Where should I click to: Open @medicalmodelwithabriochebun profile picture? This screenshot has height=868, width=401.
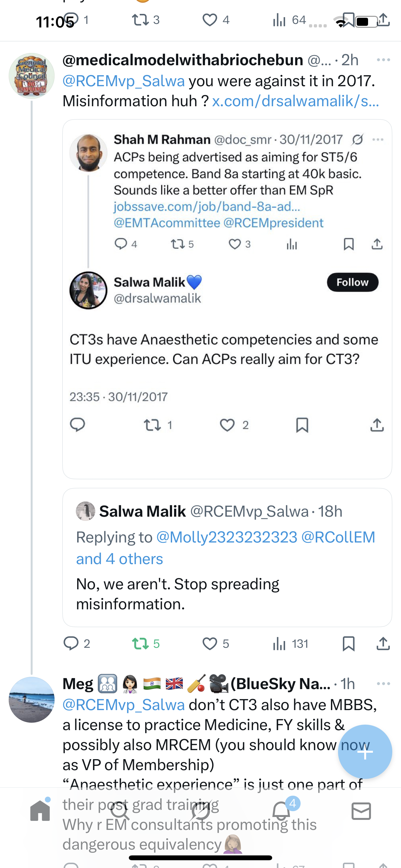point(32,76)
